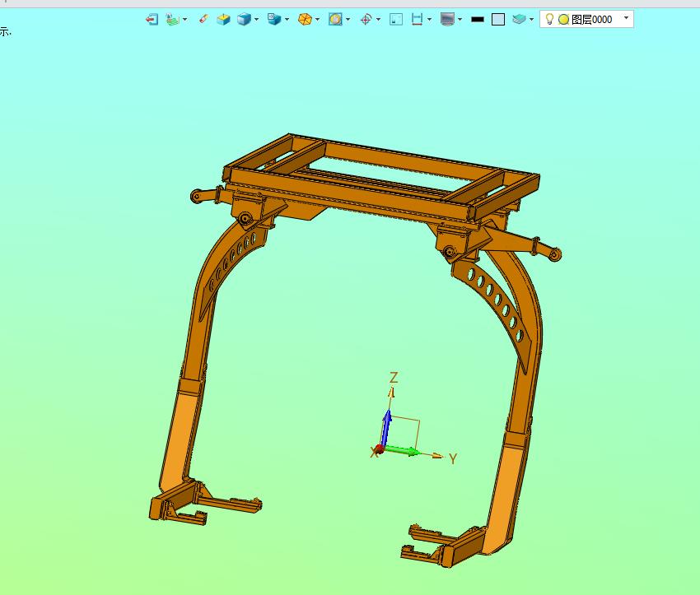Click the black color swatch
This screenshot has height=595, width=700.
click(x=478, y=20)
